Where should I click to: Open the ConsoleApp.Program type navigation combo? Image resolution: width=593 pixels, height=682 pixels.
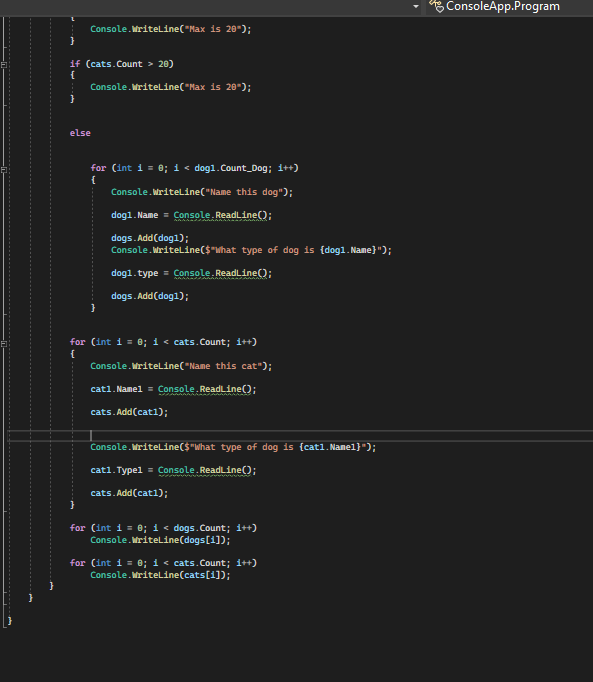coord(509,6)
